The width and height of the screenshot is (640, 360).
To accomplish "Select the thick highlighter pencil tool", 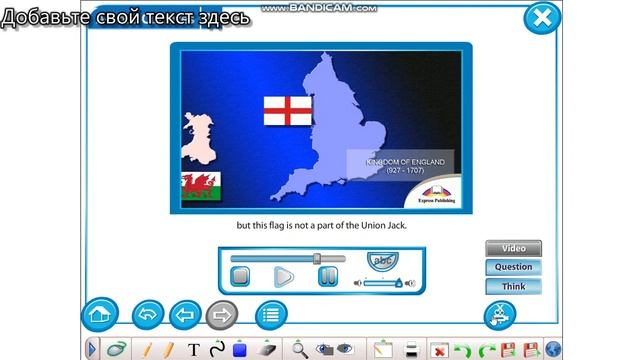I will [x=169, y=350].
